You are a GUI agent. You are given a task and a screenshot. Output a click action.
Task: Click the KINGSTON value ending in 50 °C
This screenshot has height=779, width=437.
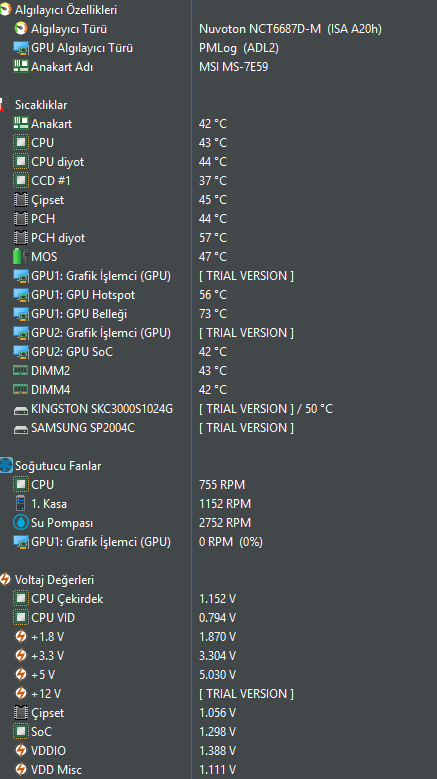pos(266,409)
